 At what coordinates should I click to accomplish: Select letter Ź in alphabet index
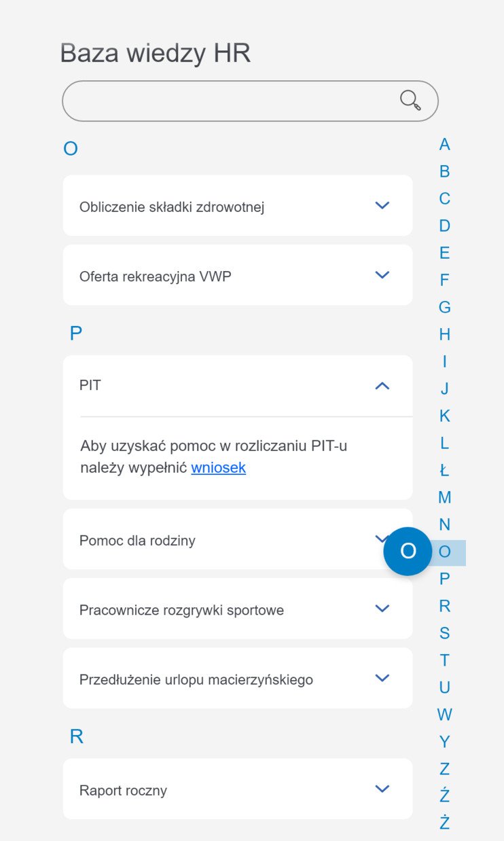(444, 795)
